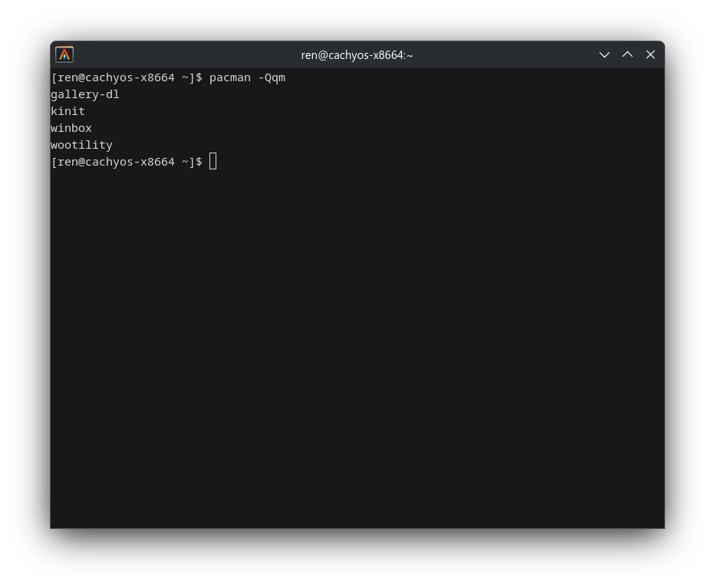Viewport: 715px width, 588px height.
Task: Click the terminal cursor block at prompt
Action: point(213,161)
